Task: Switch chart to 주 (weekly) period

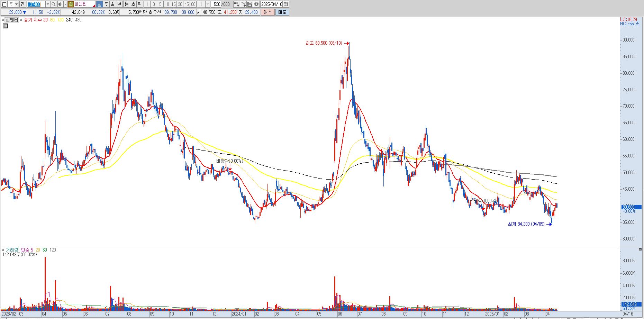Action: [x=106, y=4]
